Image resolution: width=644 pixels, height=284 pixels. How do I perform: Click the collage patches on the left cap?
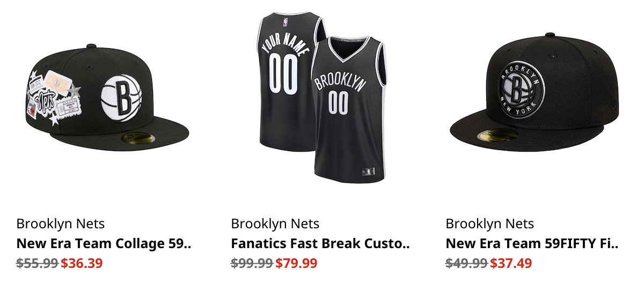tap(54, 98)
